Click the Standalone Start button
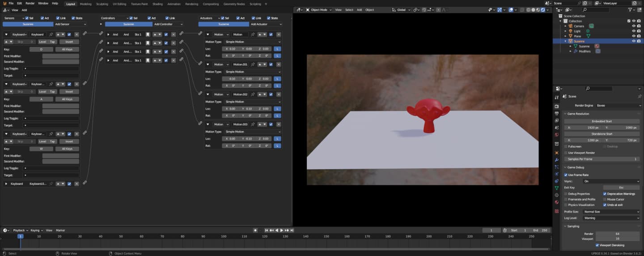The height and width of the screenshot is (256, 644). (602, 134)
